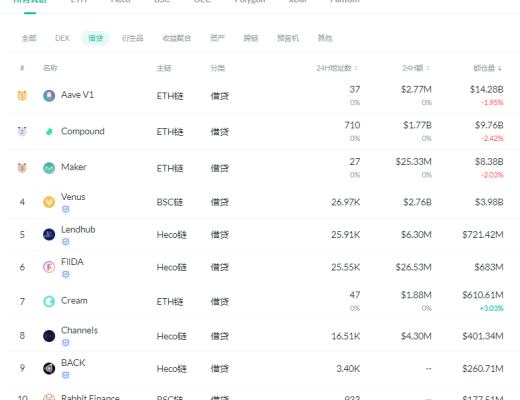Click the 分类 column header
This screenshot has width=520, height=400.
tap(217, 68)
